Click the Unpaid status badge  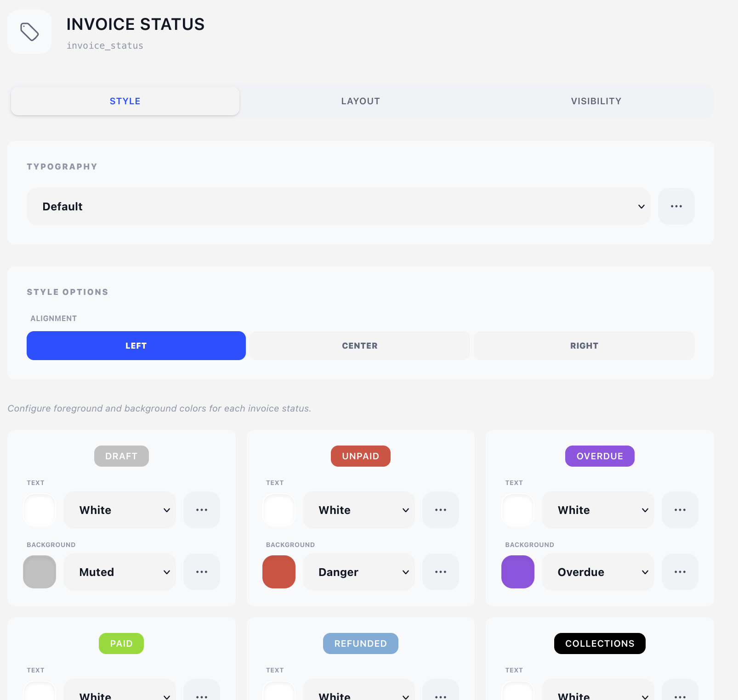[361, 456]
